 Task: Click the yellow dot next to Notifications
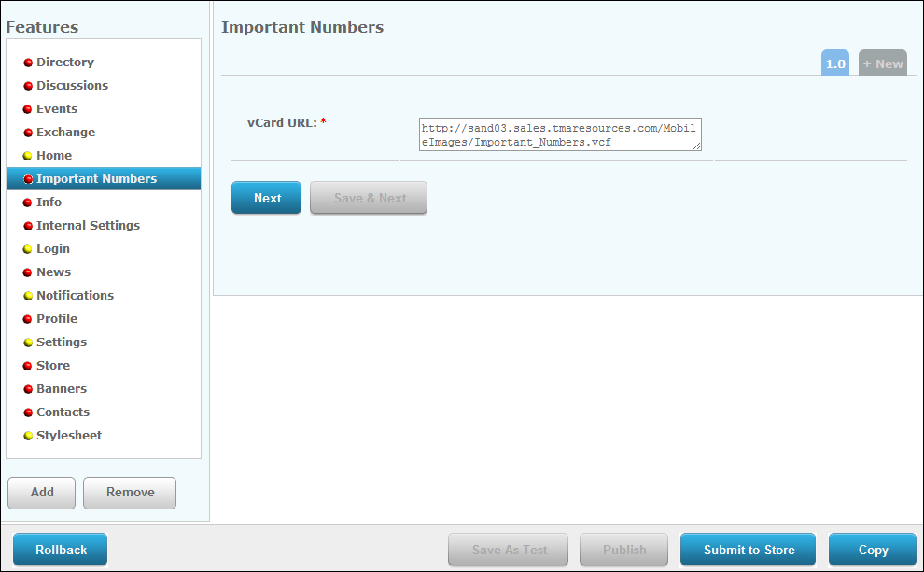[28, 296]
